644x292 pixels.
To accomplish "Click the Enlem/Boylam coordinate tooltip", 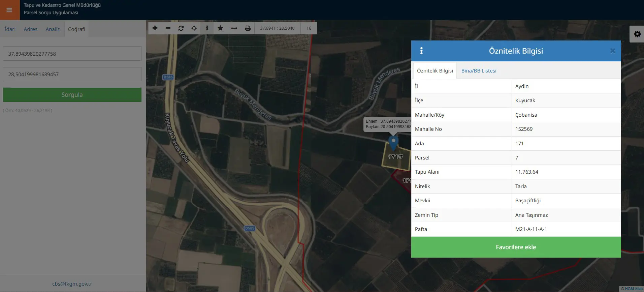I will pos(387,124).
